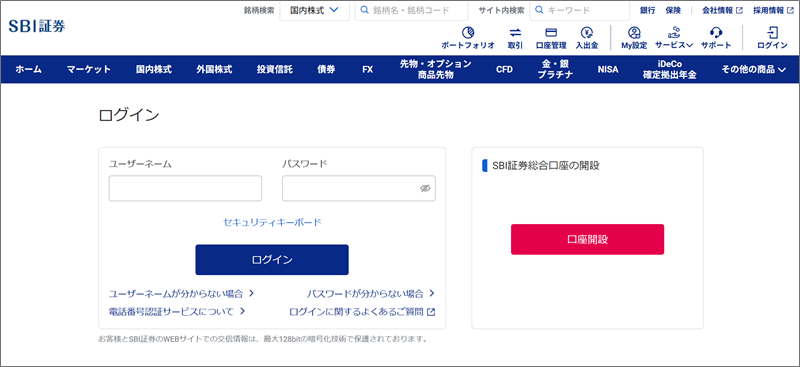Expand その他の商品 navigation menu
Screen dimensions: 800x367
pos(754,69)
